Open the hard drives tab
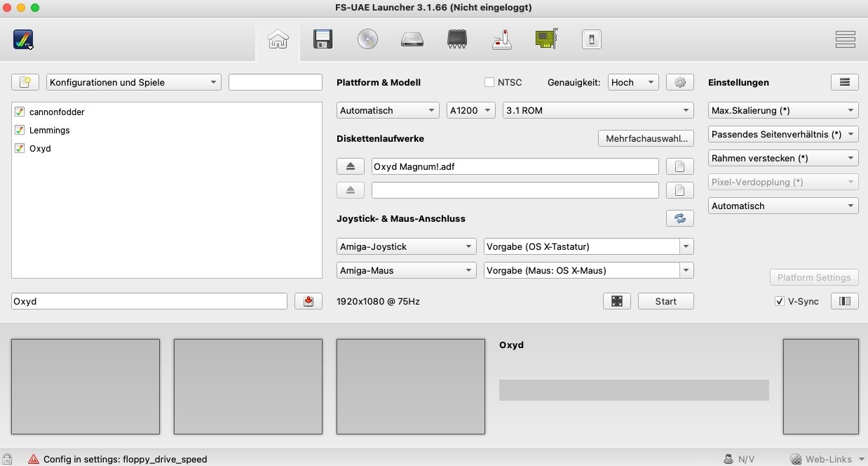The width and height of the screenshot is (868, 466). click(x=412, y=40)
